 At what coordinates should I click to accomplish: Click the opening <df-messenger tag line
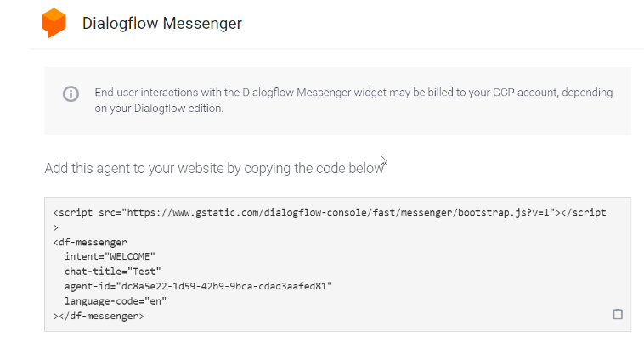coord(90,242)
